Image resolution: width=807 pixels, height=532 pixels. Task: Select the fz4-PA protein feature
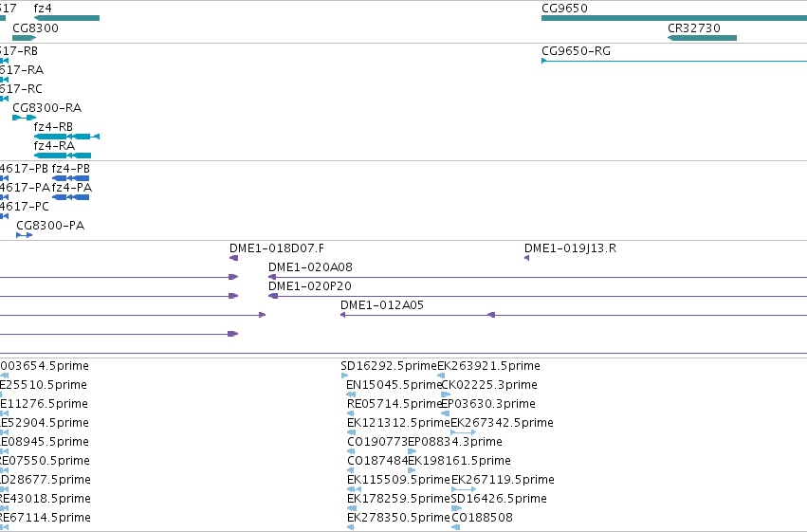pos(70,197)
